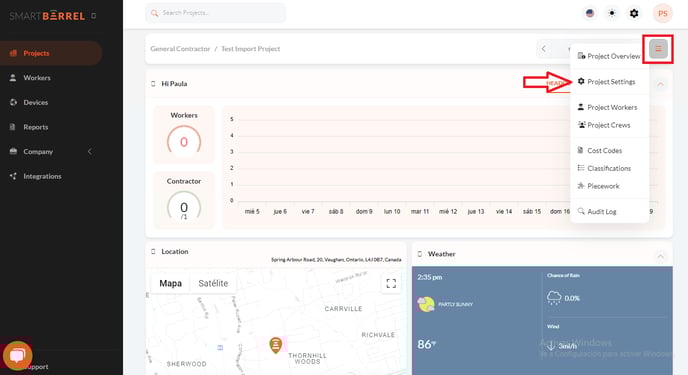Click the Classifications list icon
The height and width of the screenshot is (375, 688).
[581, 168]
